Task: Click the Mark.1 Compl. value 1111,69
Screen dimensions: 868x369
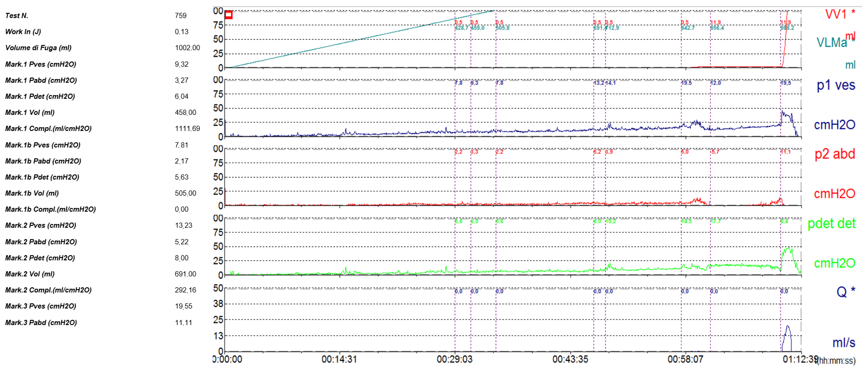Action: click(x=187, y=128)
